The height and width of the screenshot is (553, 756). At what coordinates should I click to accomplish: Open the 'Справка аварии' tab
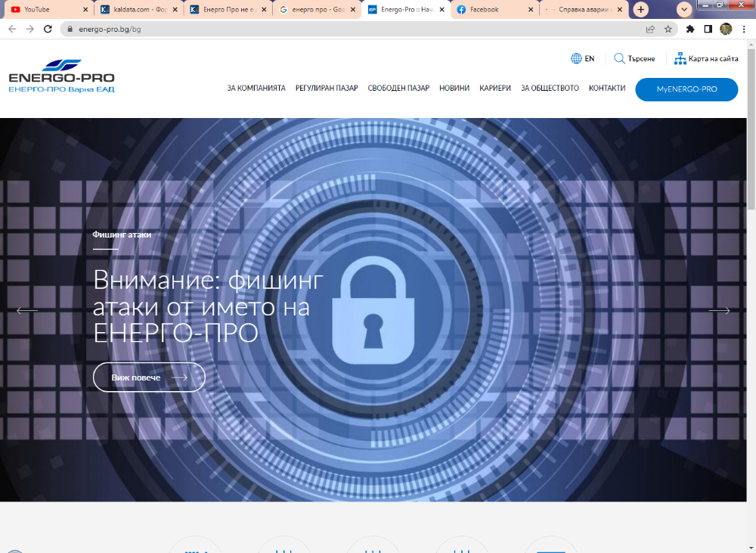(584, 10)
